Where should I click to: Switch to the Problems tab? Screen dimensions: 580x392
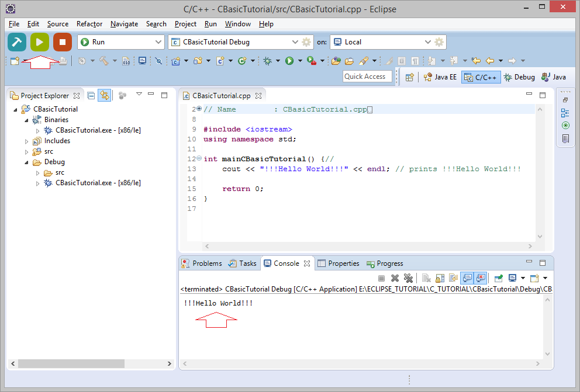[x=202, y=263]
